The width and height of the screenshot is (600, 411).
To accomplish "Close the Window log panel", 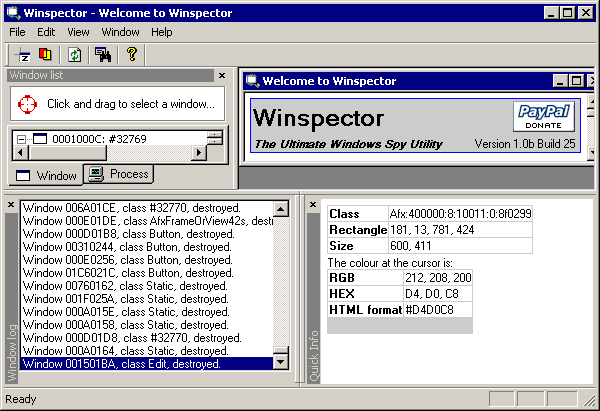I will point(11,205).
